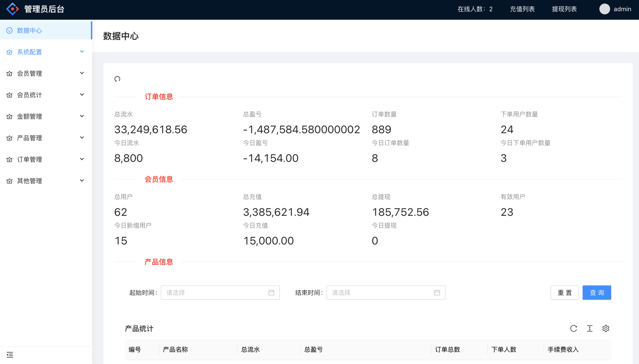Select the 会员统计 sidebar entry

(x=46, y=95)
